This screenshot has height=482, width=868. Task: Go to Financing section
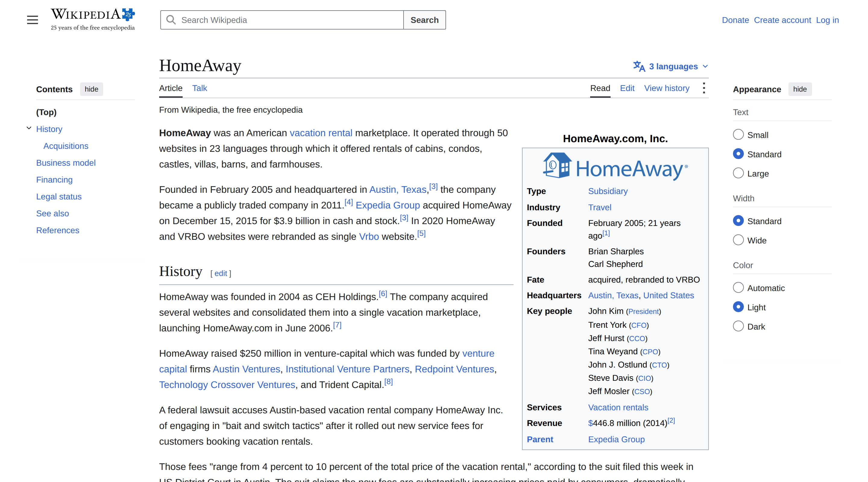coord(54,180)
